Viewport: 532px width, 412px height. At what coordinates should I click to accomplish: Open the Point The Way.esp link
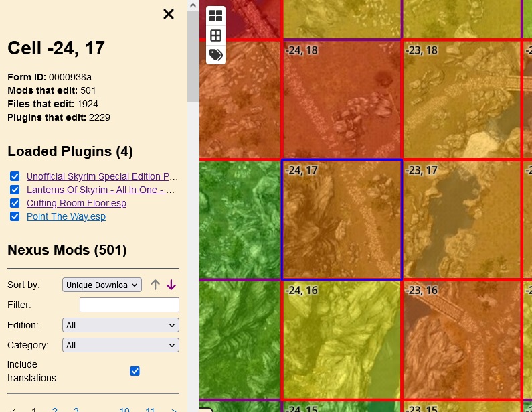66,216
